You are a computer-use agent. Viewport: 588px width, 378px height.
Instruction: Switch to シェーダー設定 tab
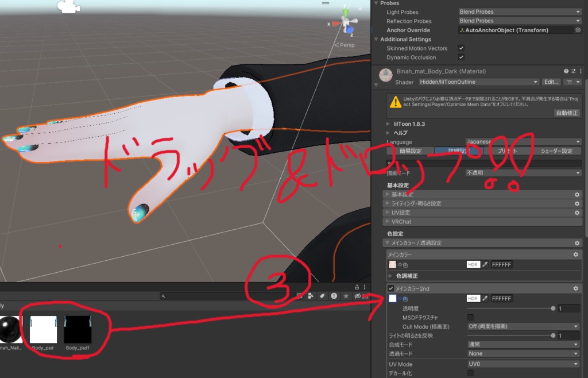click(x=556, y=151)
